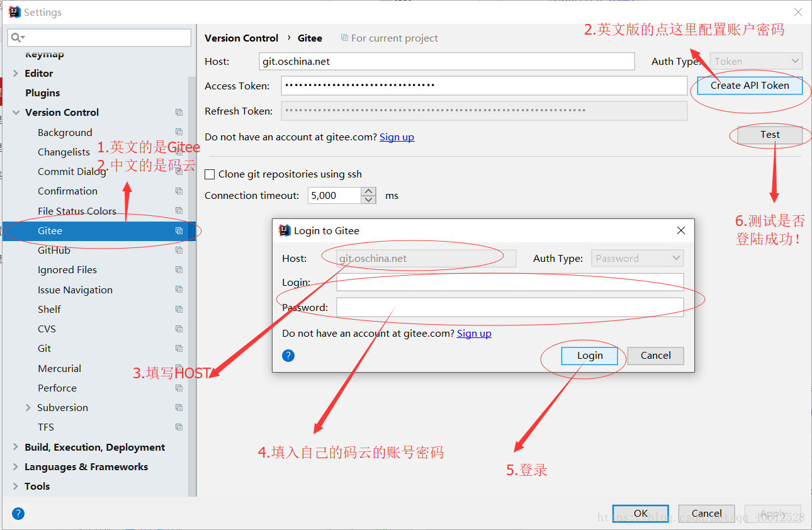The image size is (812, 530).
Task: Click the Connection timeout value field
Action: pos(334,196)
